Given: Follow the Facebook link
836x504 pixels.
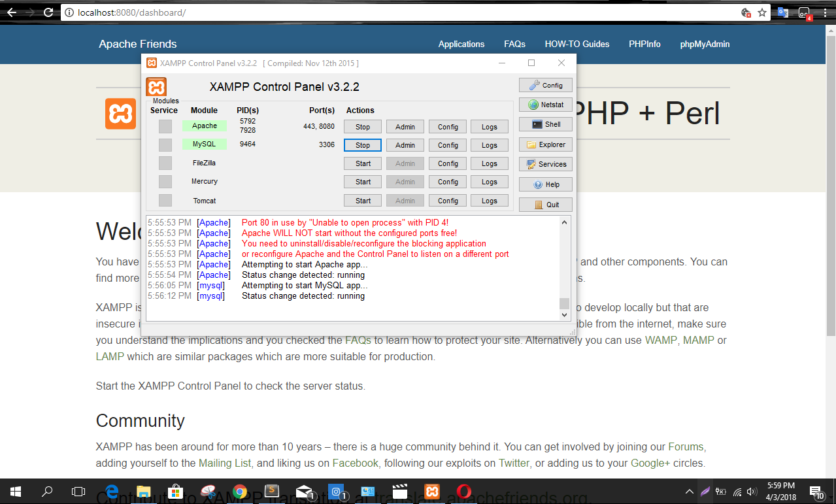Looking at the screenshot, I should coord(356,463).
